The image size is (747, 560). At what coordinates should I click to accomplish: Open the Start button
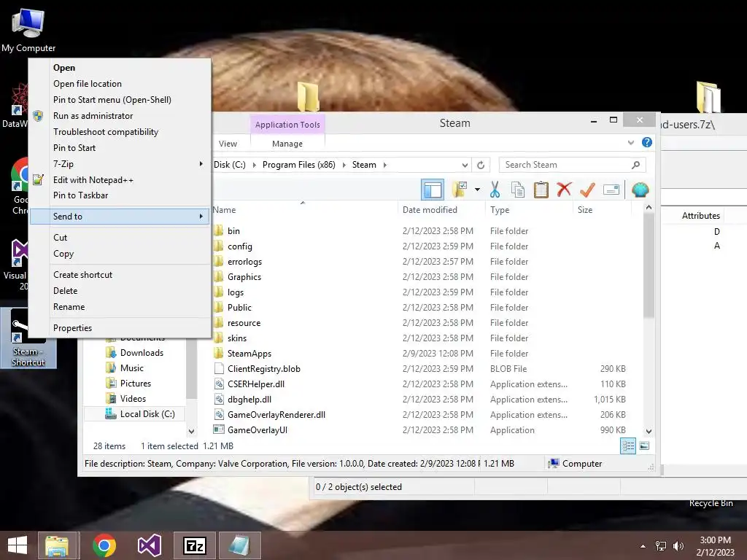click(x=18, y=545)
